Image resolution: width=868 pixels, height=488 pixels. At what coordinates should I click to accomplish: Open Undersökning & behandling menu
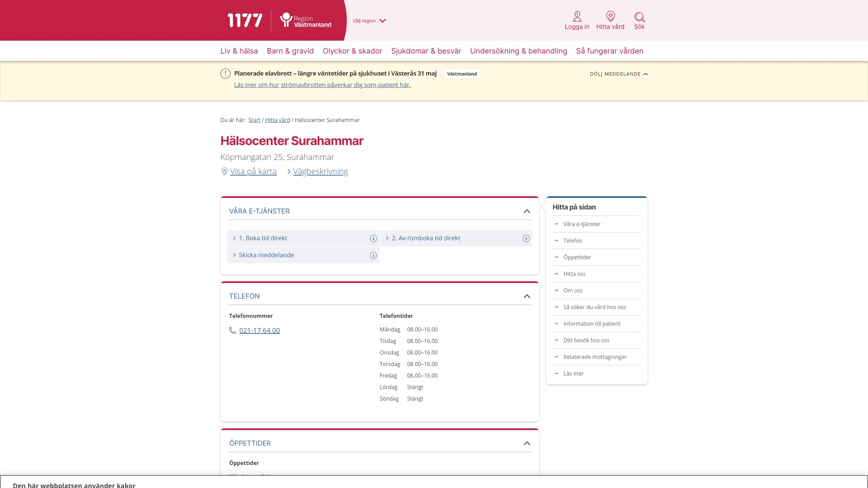point(519,51)
